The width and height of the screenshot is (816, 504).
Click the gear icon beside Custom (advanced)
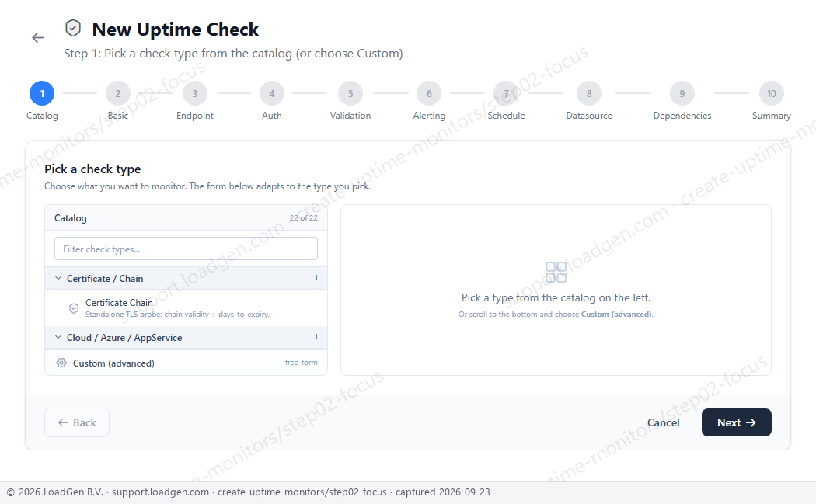(61, 363)
